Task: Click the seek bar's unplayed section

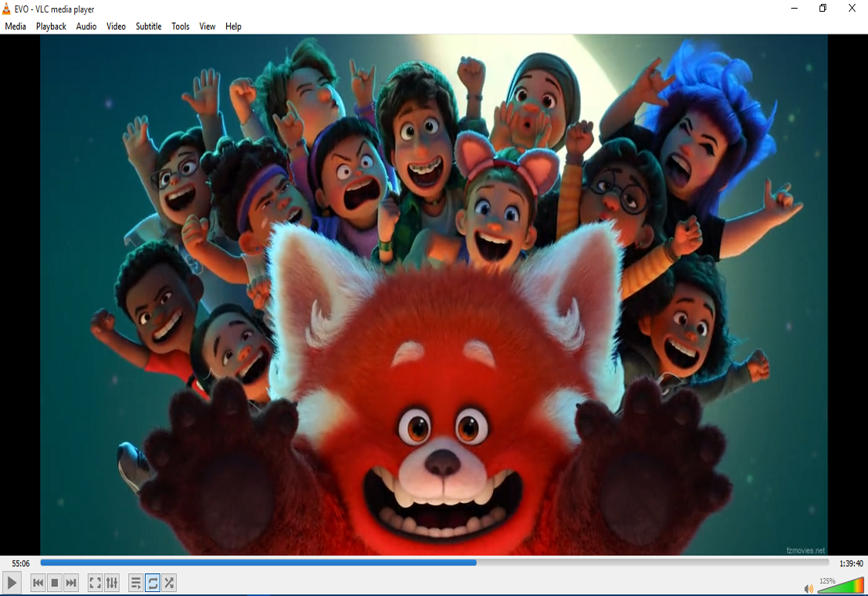Action: pos(650,562)
